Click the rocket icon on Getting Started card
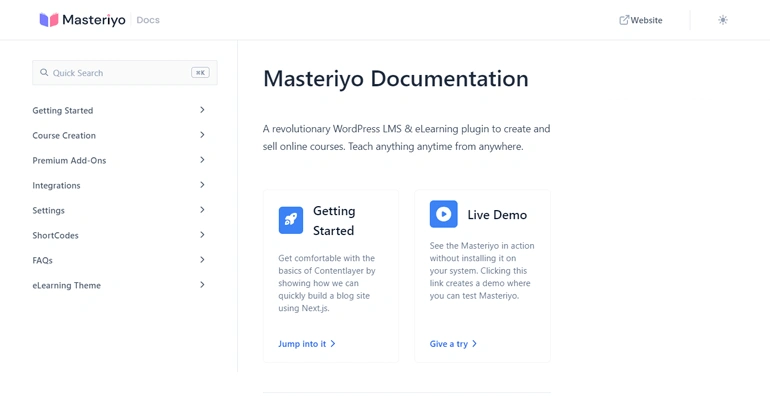This screenshot has width=770, height=396. pyautogui.click(x=291, y=220)
